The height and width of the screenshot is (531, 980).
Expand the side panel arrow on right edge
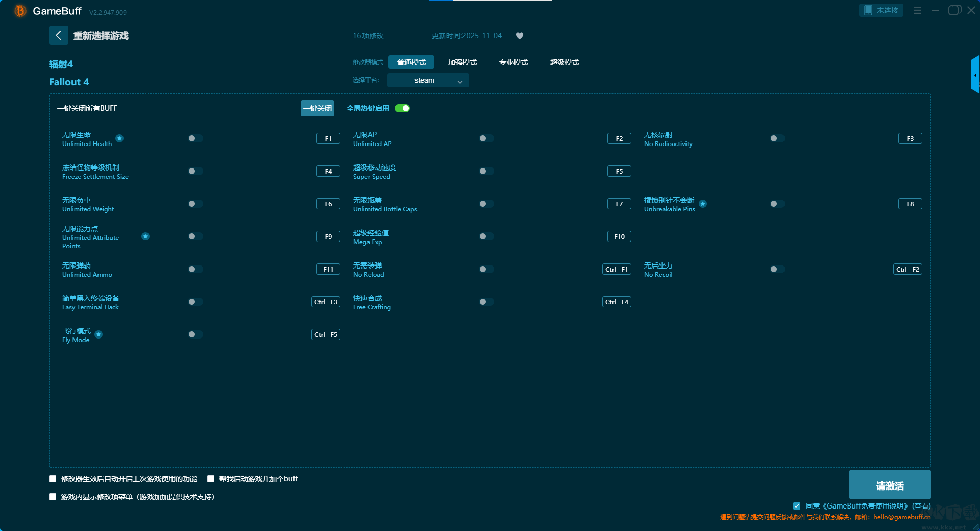point(975,75)
